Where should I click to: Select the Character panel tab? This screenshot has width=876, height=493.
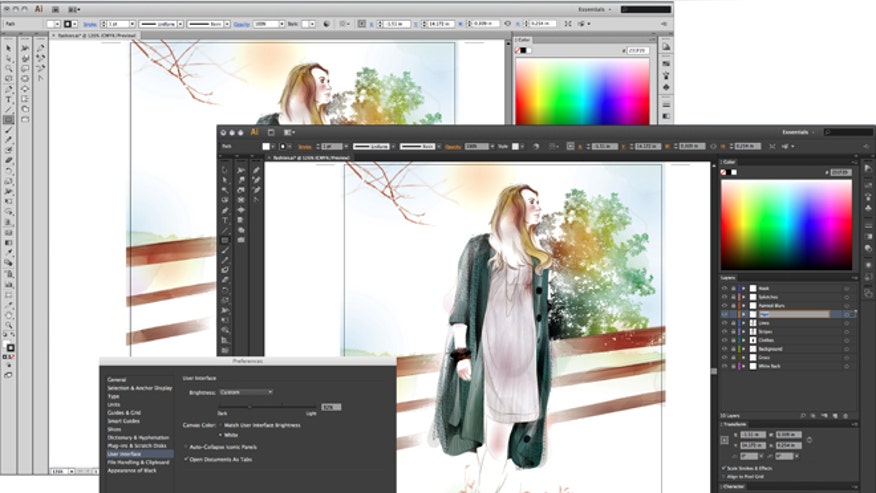[x=734, y=487]
